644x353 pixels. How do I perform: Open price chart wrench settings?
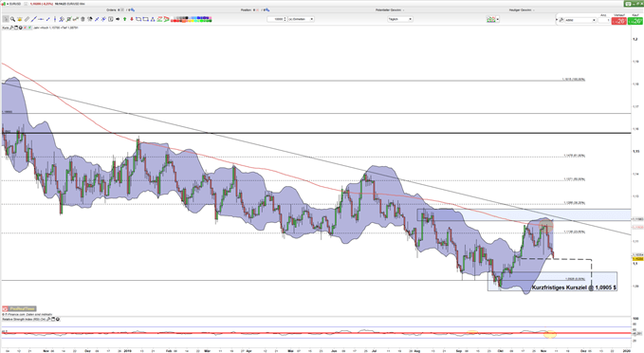tap(11, 28)
